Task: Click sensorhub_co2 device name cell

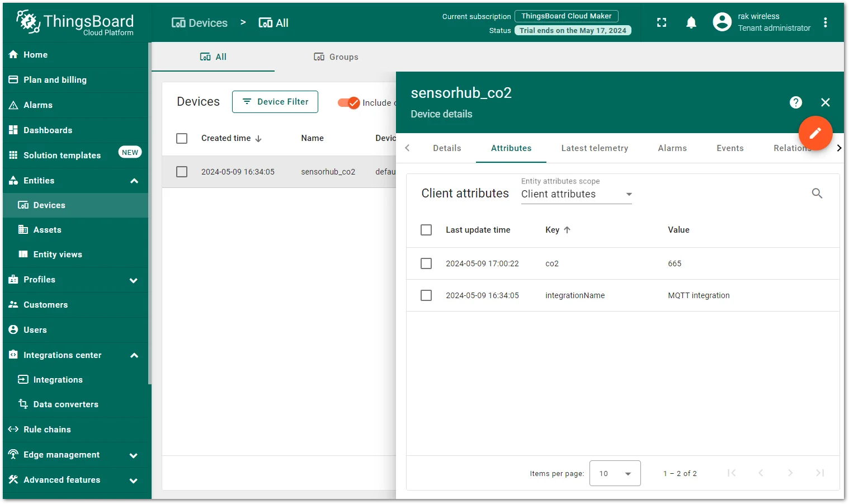Action: coord(328,172)
